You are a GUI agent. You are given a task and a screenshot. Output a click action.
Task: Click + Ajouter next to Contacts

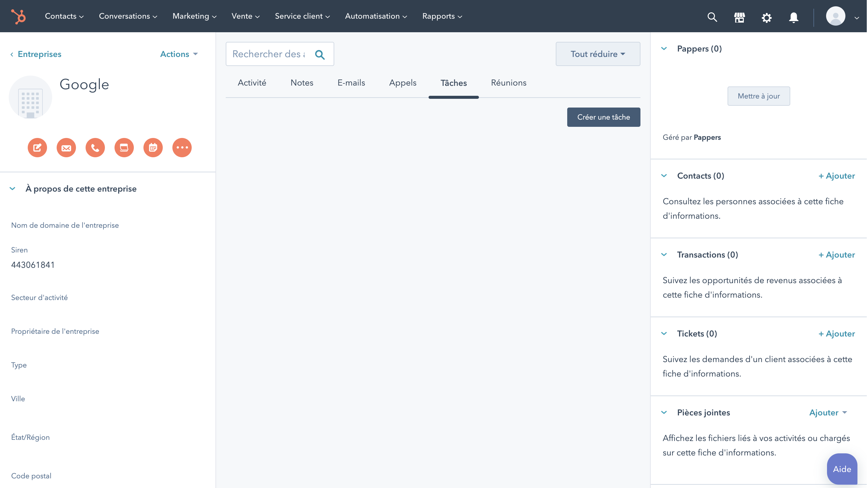tap(837, 176)
